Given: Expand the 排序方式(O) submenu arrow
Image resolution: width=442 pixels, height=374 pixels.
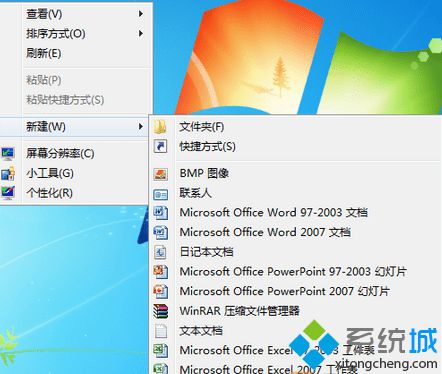Looking at the screenshot, I should click(x=141, y=33).
